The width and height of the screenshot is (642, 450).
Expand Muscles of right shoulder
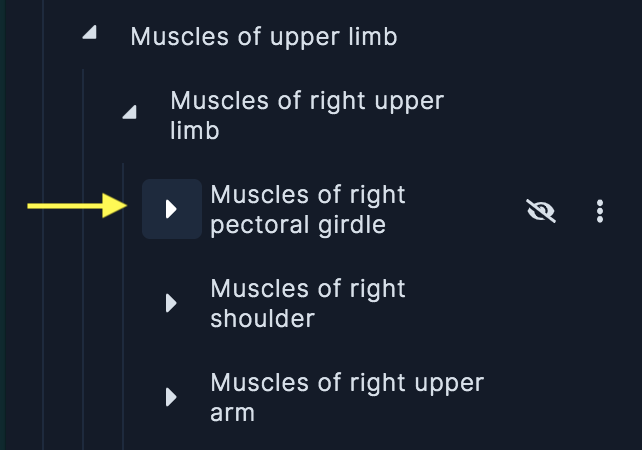point(171,303)
